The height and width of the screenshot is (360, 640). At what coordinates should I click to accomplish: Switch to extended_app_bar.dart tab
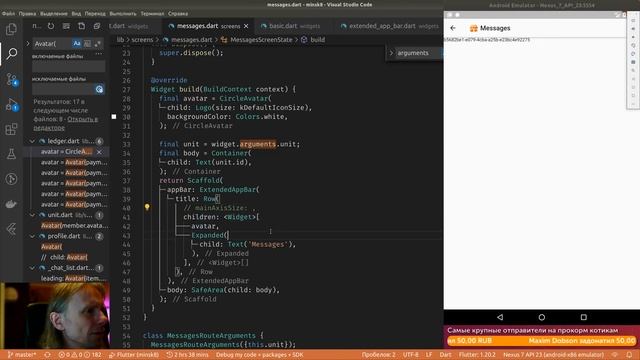pos(389,26)
